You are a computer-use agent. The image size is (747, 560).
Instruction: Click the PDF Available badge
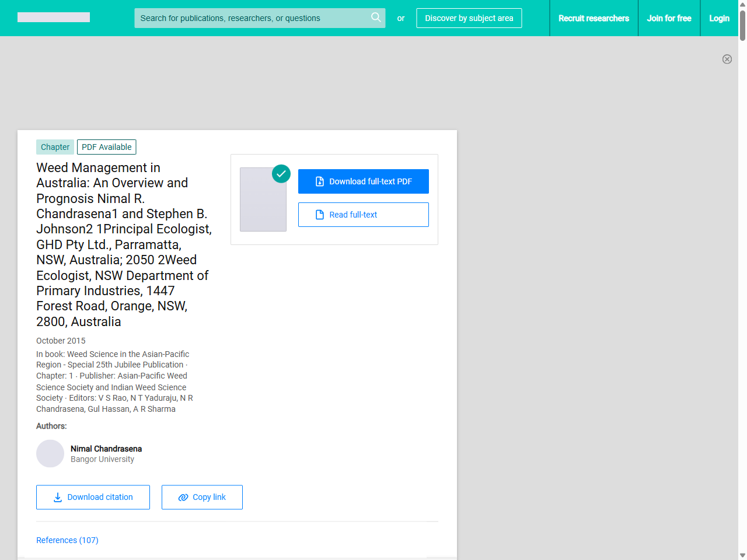(106, 147)
